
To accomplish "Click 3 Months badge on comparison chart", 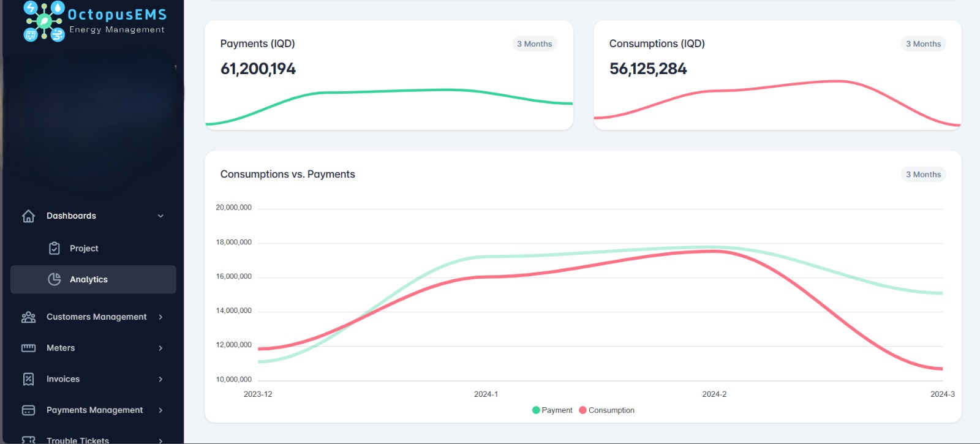I will 923,175.
